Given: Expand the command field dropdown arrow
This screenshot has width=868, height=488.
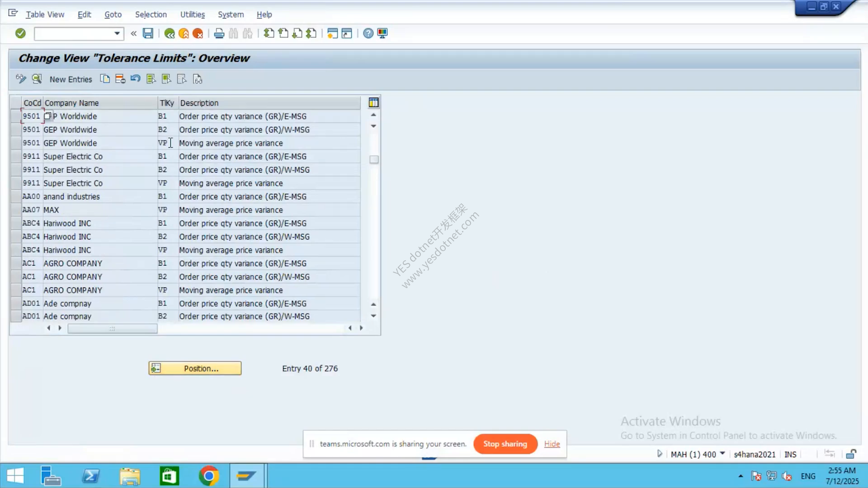Looking at the screenshot, I should point(117,33).
